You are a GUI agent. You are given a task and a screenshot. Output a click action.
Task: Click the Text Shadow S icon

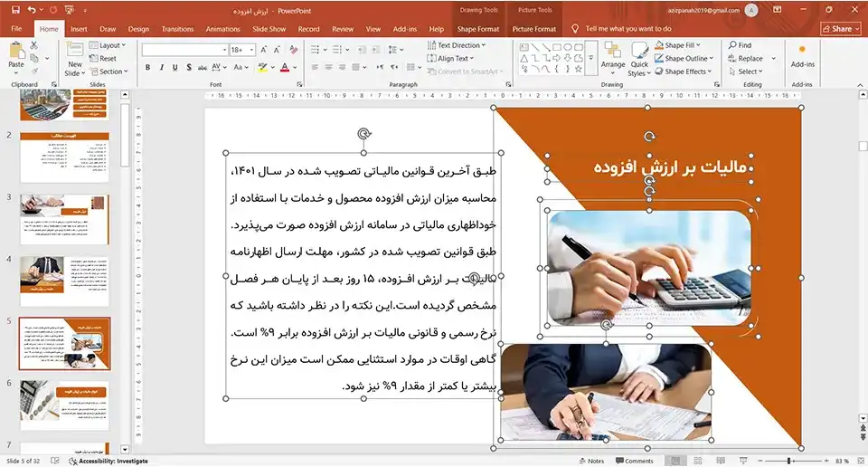[x=189, y=67]
